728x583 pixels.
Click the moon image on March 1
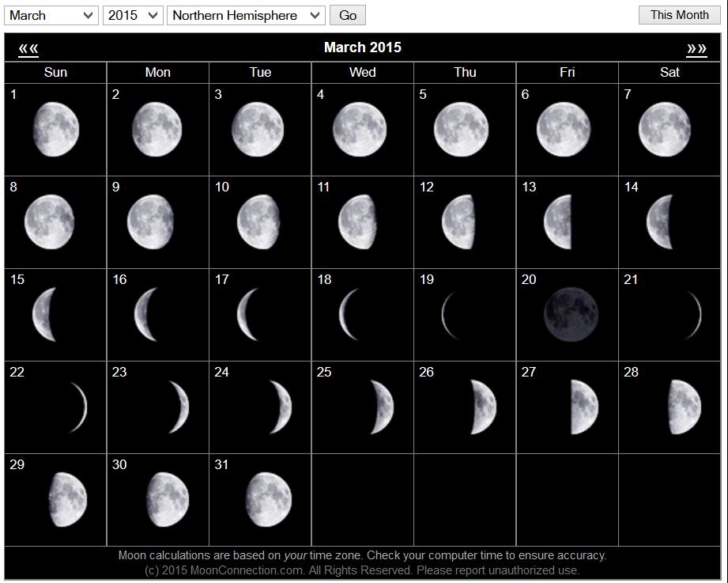[x=55, y=129]
